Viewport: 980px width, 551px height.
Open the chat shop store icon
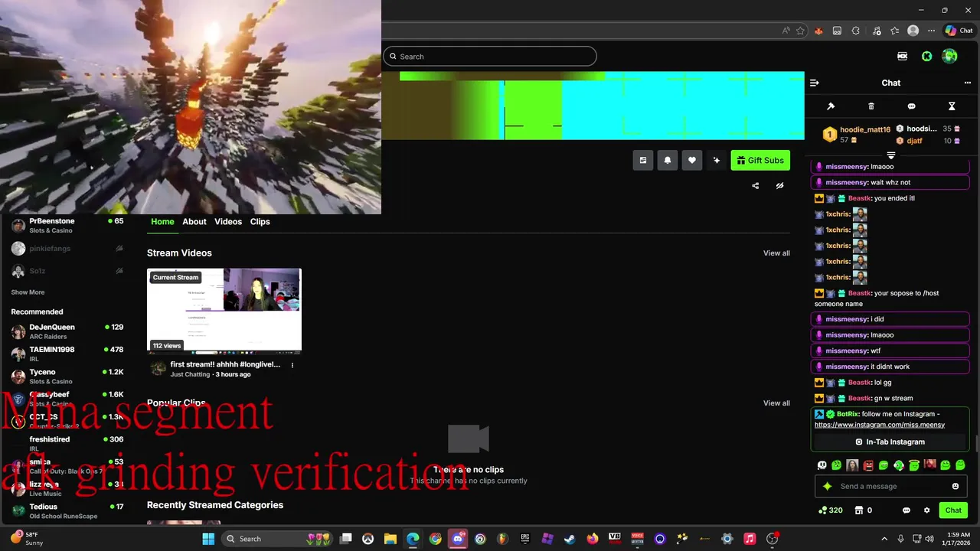[859, 510]
